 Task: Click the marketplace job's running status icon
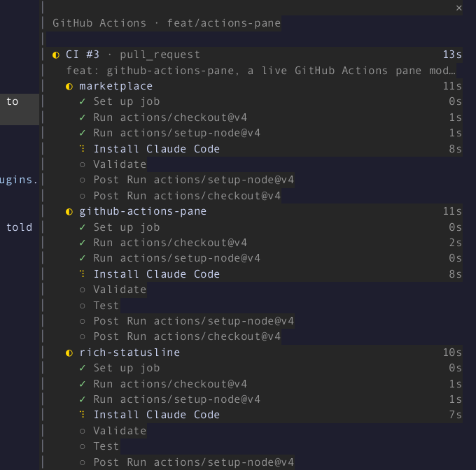69,87
